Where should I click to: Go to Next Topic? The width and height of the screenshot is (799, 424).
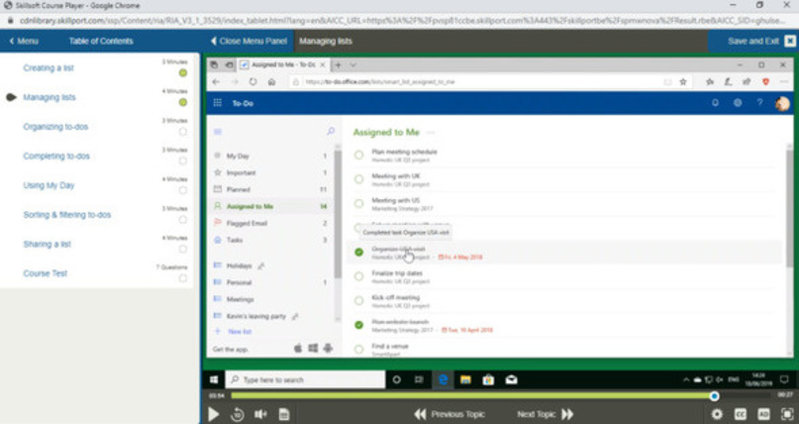[545, 414]
